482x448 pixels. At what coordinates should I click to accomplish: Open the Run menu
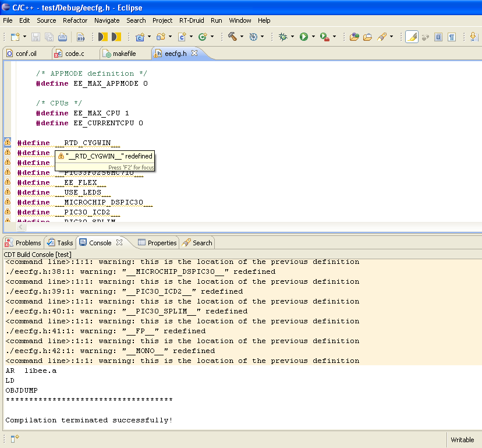217,20
